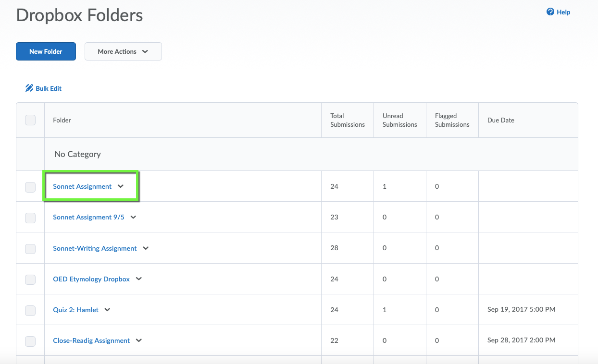The image size is (598, 364).
Task: Check the Sonnet-Writing Assignment row checkbox
Action: tap(30, 249)
